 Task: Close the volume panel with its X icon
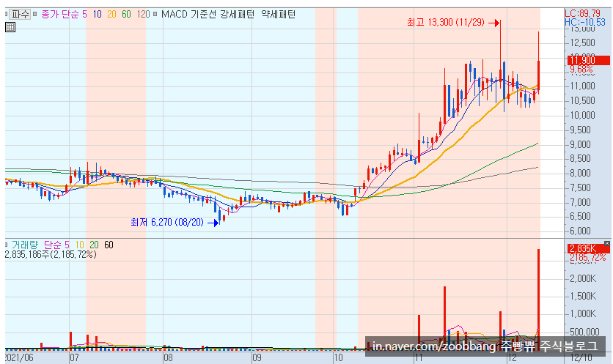tap(606, 244)
